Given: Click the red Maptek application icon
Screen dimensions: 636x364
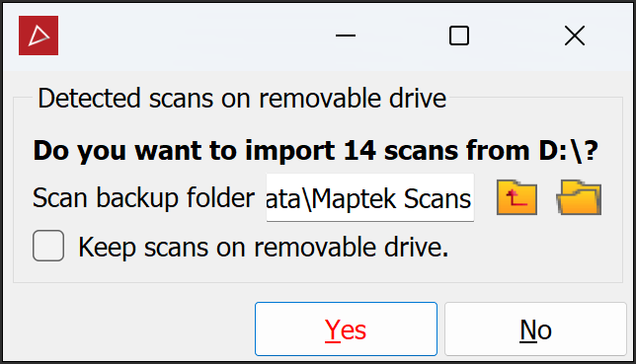Looking at the screenshot, I should click(39, 36).
